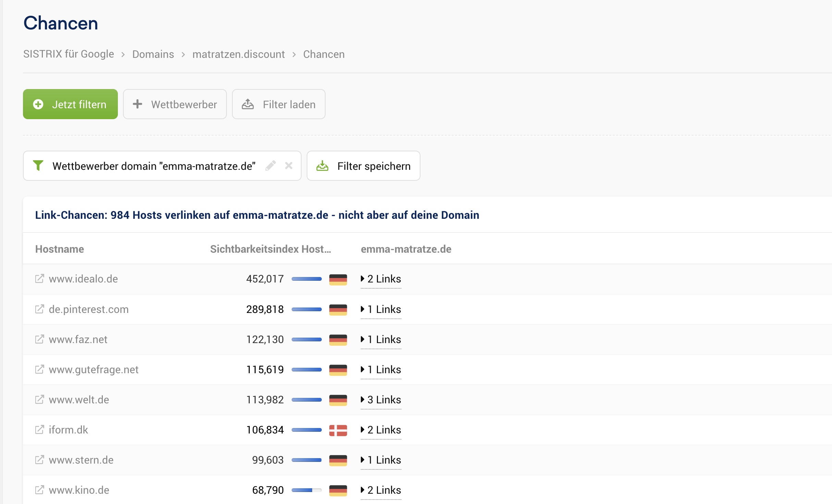This screenshot has height=504, width=832.
Task: Click the value 452,017
Action: click(265, 279)
